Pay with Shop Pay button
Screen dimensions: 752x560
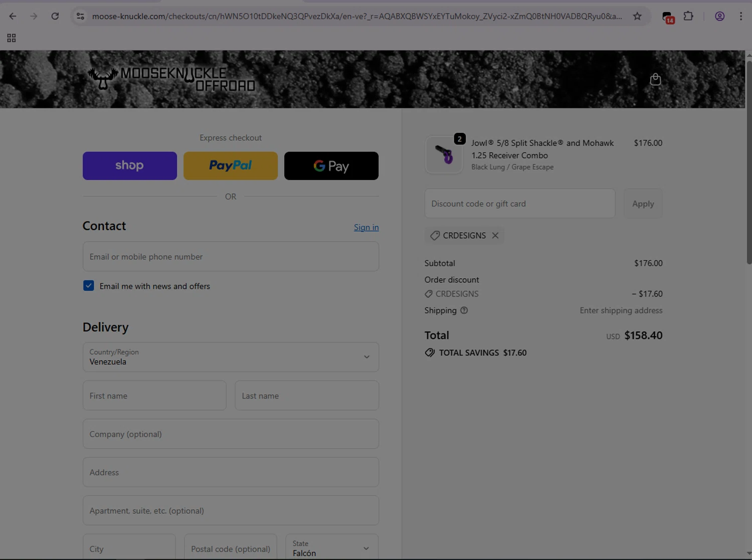[130, 166]
